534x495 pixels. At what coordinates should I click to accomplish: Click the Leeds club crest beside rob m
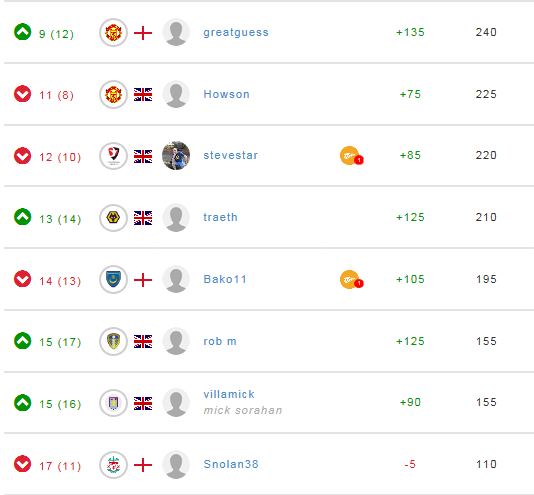[x=113, y=341]
